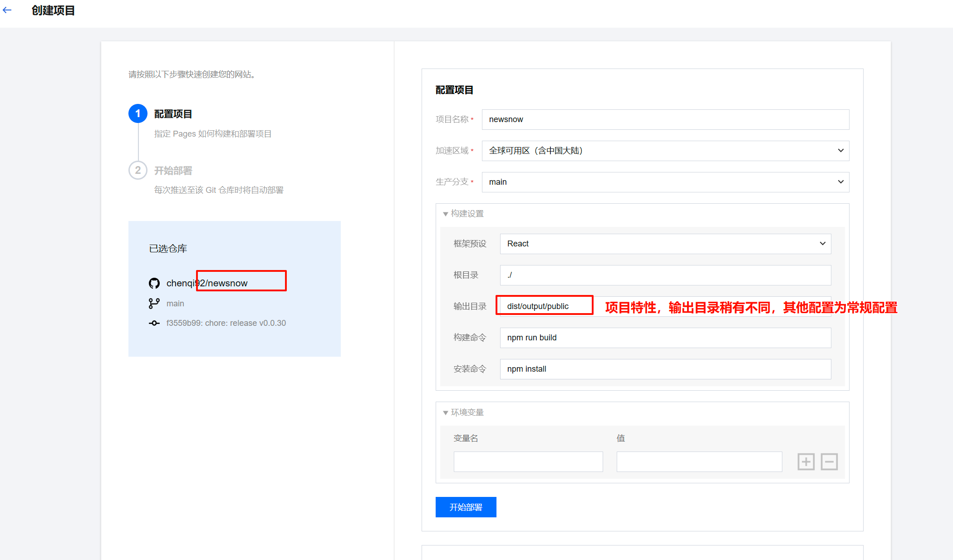Click the 输出目录 label
This screenshot has width=953, height=560.
click(x=470, y=306)
